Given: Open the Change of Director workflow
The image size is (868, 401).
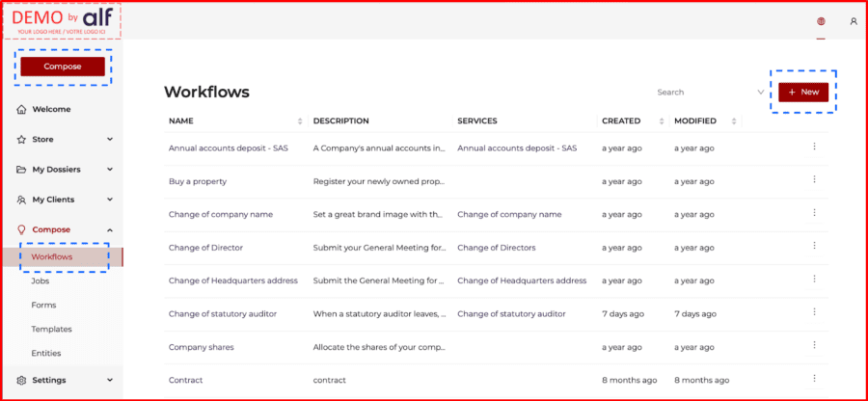Looking at the screenshot, I should pos(206,248).
